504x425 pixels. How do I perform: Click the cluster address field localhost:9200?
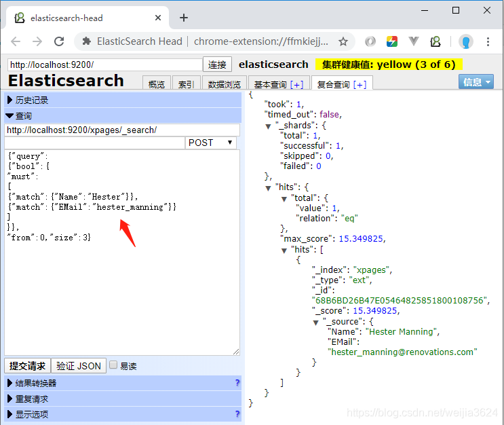(x=104, y=64)
